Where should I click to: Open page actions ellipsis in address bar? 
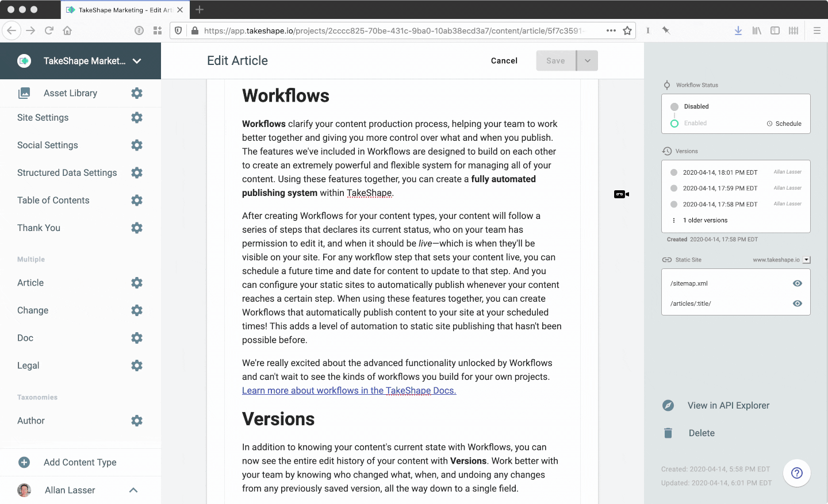click(611, 30)
